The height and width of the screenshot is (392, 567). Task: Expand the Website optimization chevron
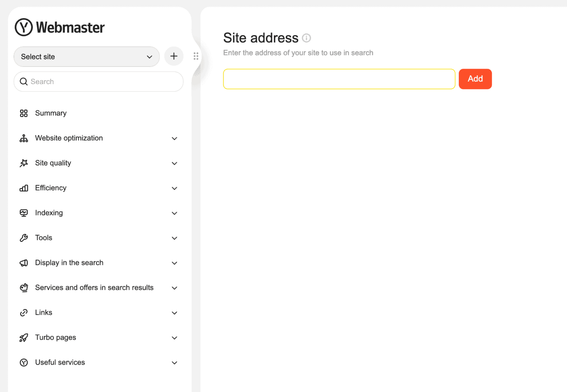coord(175,138)
